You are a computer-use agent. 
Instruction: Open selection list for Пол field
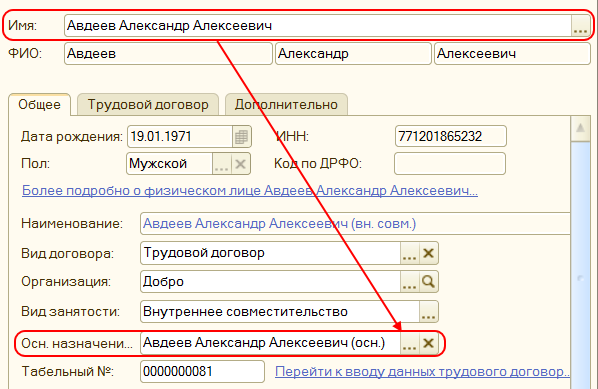coord(221,164)
